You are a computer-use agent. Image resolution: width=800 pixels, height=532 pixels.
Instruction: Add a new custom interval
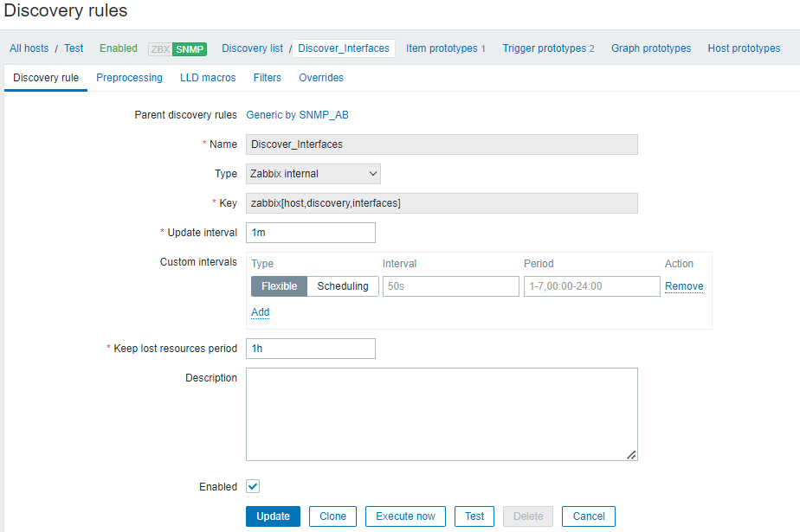click(260, 312)
